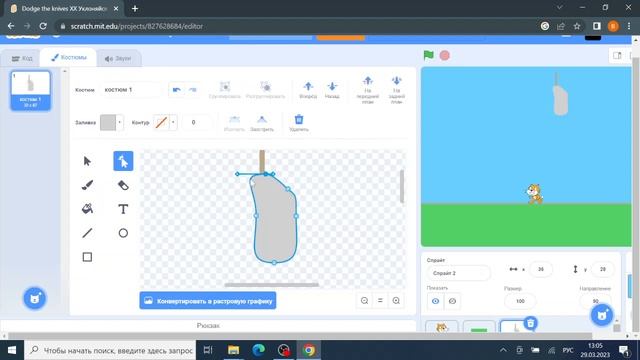Click the canvas vertical scrollbar
Image resolution: width=640 pixels, height=360 pixels.
click(402, 186)
